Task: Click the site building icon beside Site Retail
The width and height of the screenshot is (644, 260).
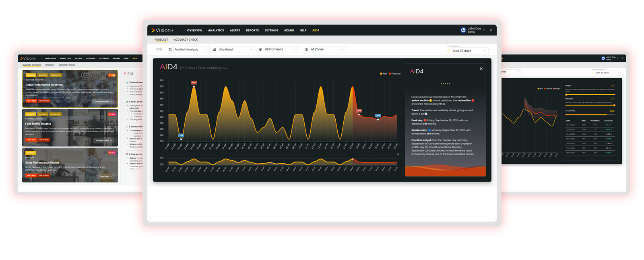Action: 215,50
